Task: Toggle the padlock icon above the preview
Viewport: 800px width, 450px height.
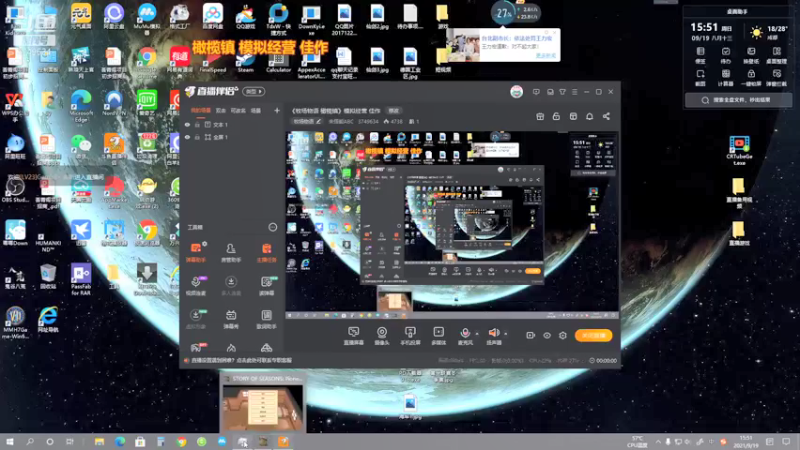Action: 556,116
